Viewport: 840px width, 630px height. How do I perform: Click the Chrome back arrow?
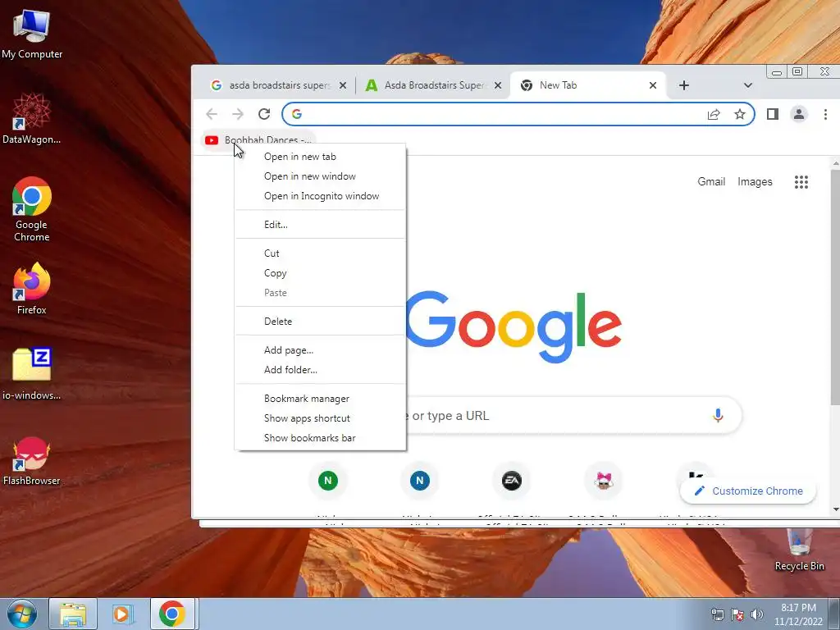[212, 114]
